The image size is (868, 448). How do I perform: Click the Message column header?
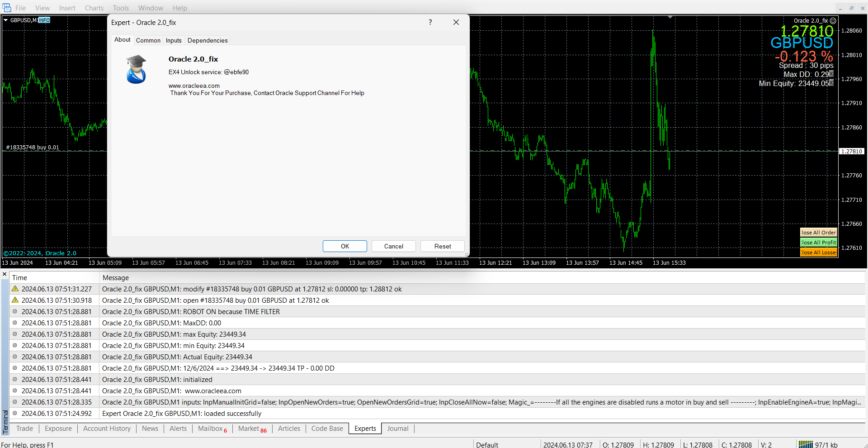[x=116, y=278]
